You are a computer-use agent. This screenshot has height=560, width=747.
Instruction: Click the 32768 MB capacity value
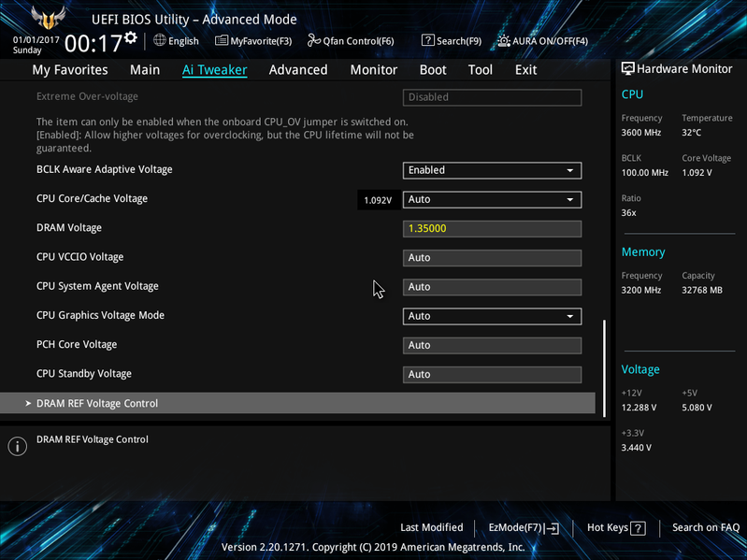coord(702,290)
